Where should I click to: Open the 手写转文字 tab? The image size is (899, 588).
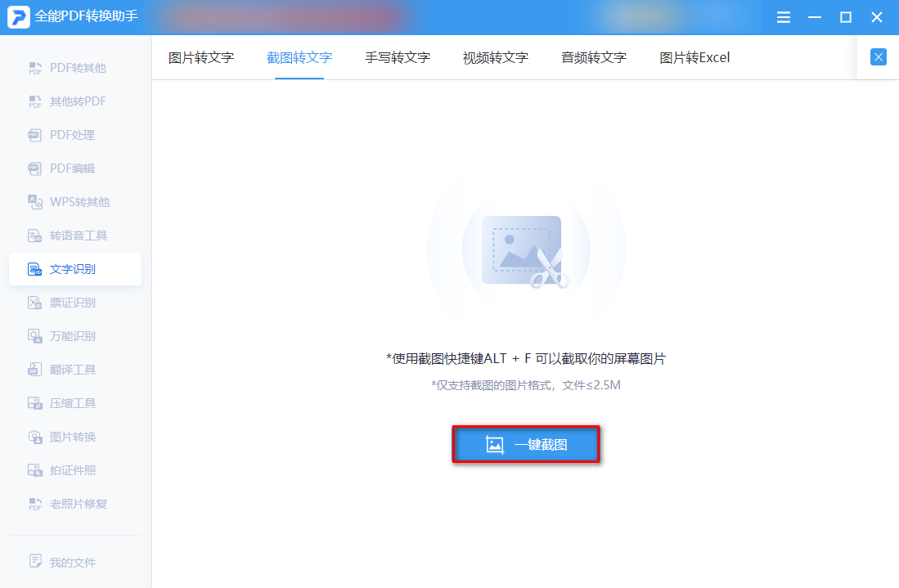click(397, 57)
